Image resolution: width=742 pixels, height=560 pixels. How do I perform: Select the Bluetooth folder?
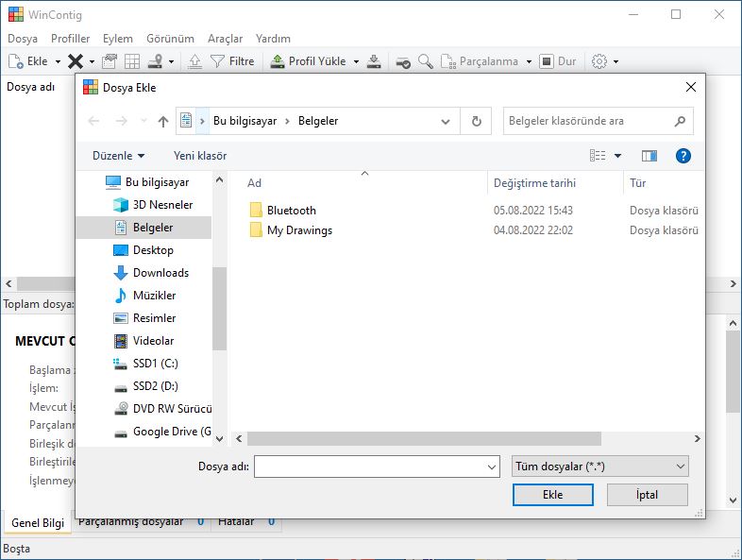click(283, 211)
